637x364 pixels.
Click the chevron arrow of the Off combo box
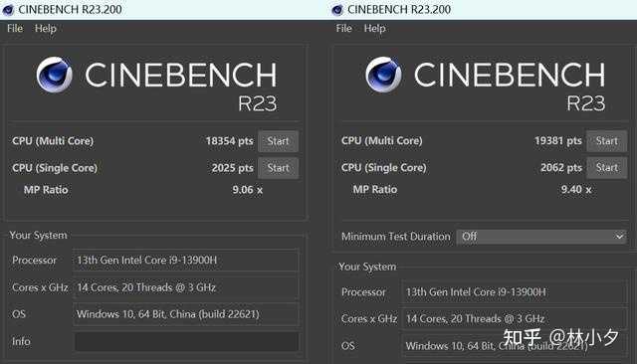[x=619, y=237]
